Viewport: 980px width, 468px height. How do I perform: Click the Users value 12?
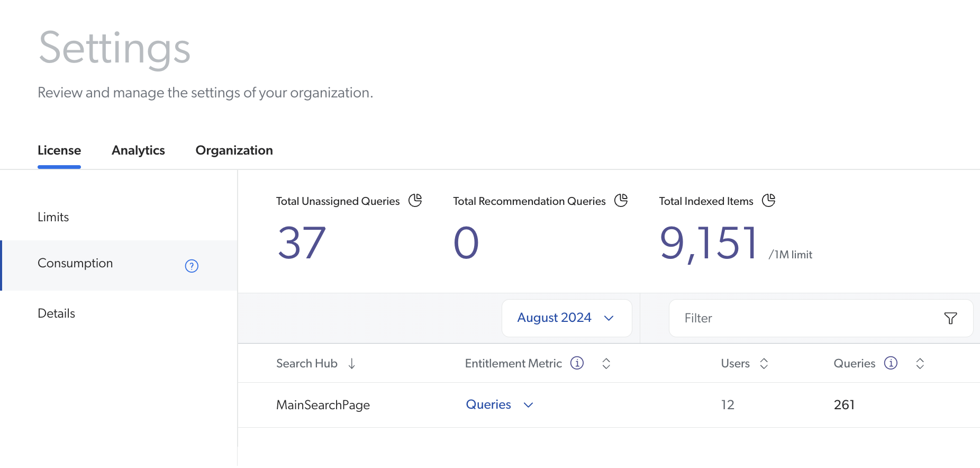pyautogui.click(x=728, y=405)
